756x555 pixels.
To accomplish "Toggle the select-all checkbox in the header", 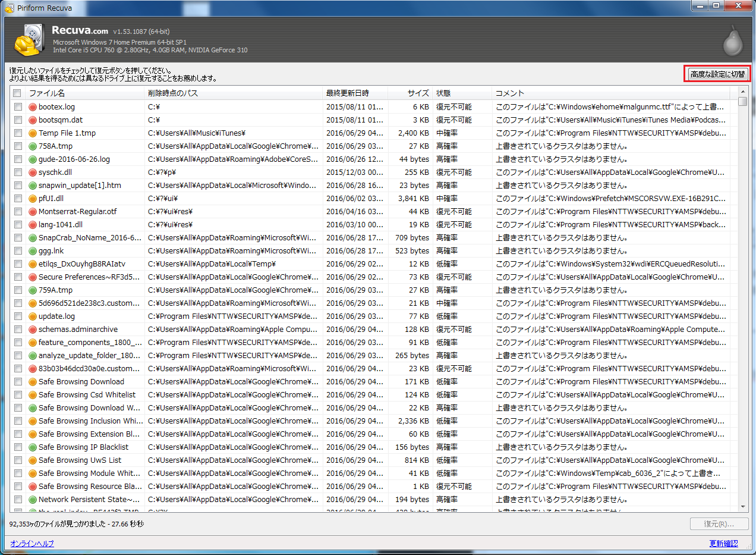I will 17,93.
